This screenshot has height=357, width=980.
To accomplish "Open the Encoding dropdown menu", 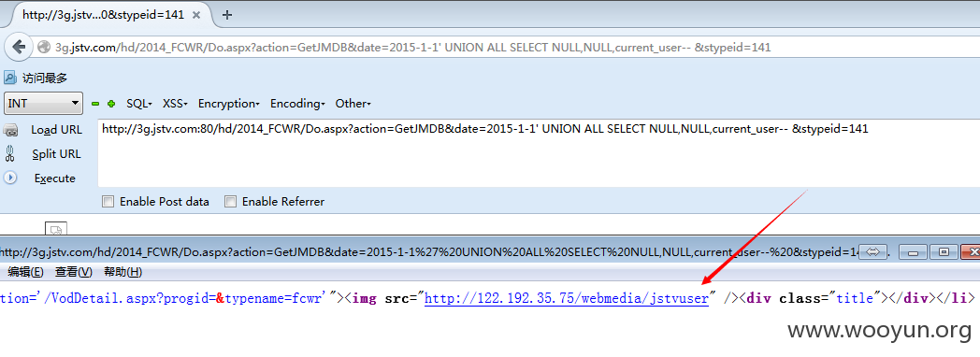I will (x=297, y=104).
